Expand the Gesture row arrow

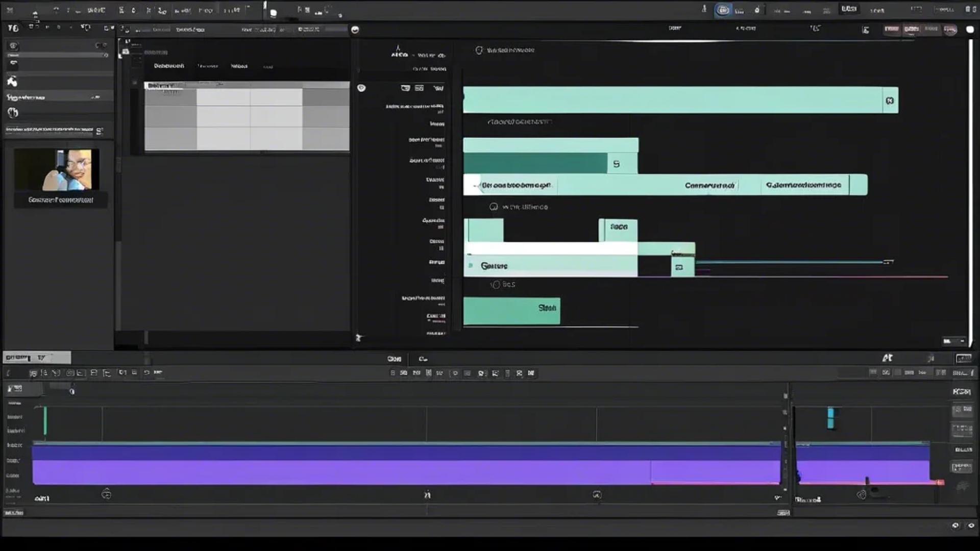click(471, 265)
